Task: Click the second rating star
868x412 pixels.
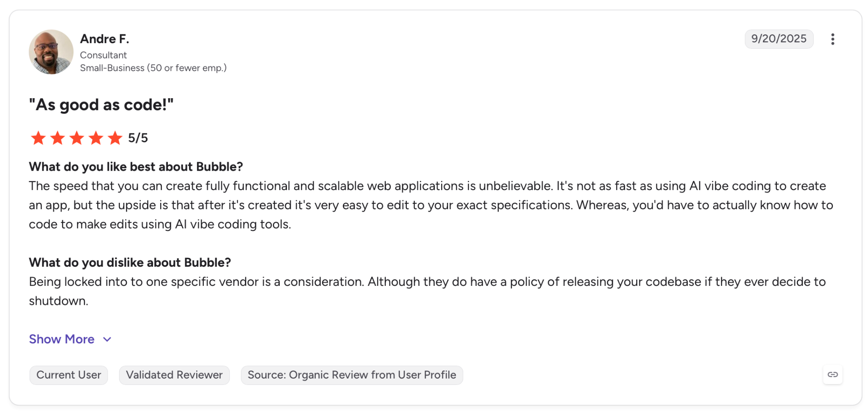Action: 57,138
